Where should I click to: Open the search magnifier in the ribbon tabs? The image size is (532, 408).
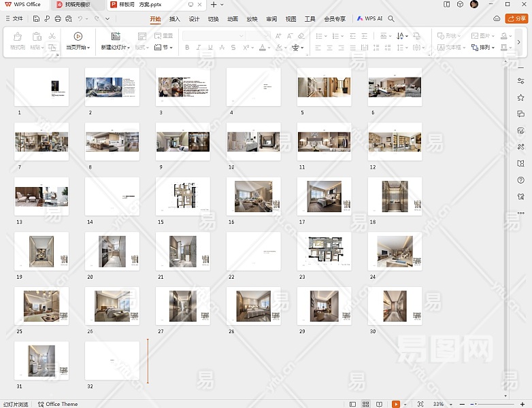coord(391,18)
